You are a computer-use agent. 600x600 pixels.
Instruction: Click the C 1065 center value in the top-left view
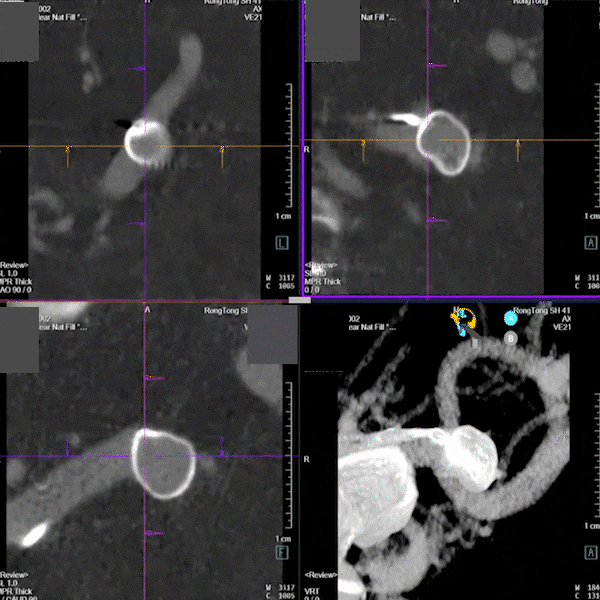[280, 286]
